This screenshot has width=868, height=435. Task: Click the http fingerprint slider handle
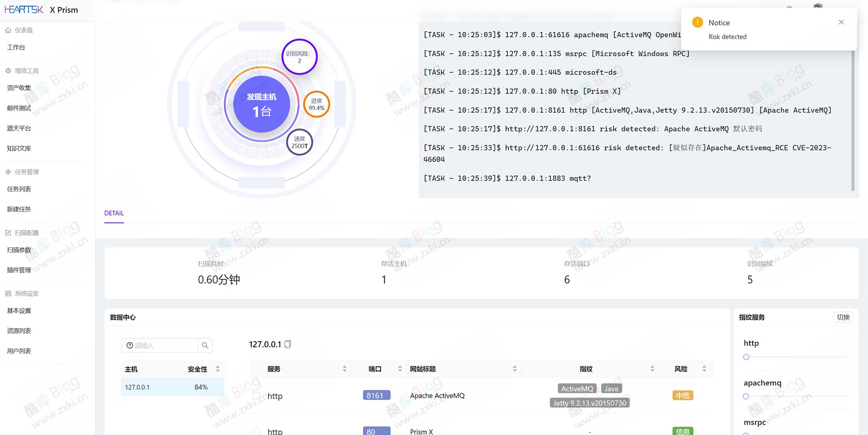tap(746, 357)
